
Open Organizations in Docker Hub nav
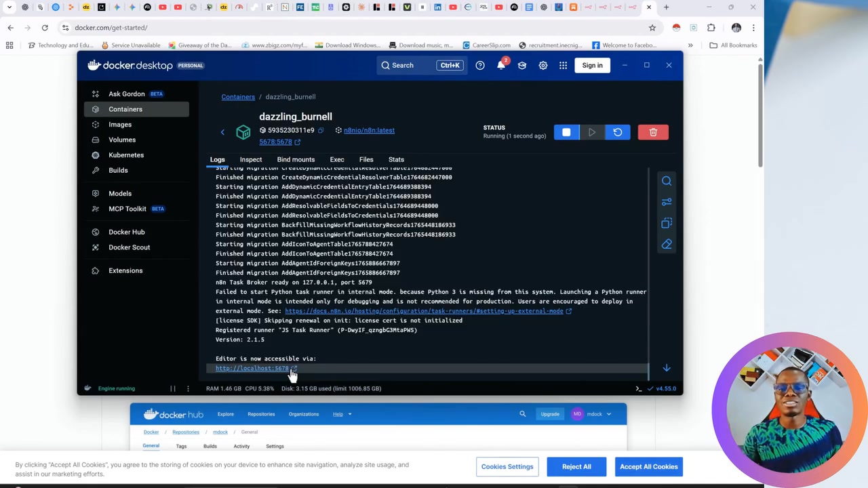click(x=303, y=414)
